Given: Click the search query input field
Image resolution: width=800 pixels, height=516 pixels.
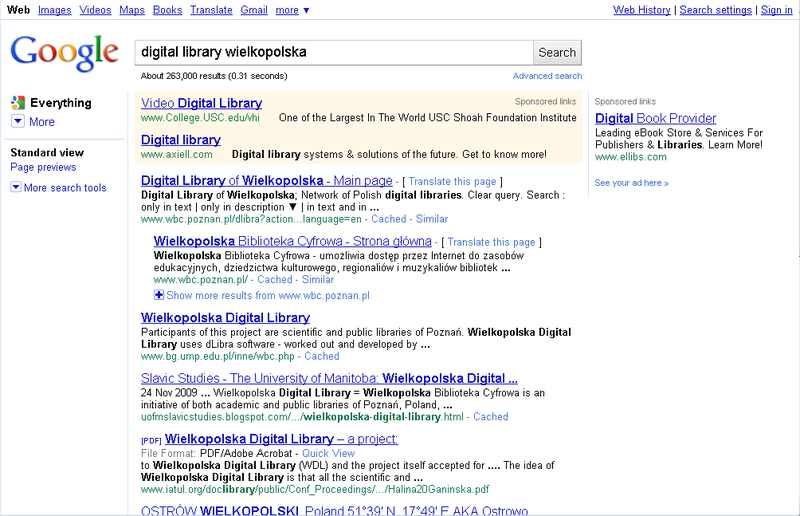Looking at the screenshot, I should pos(332,52).
